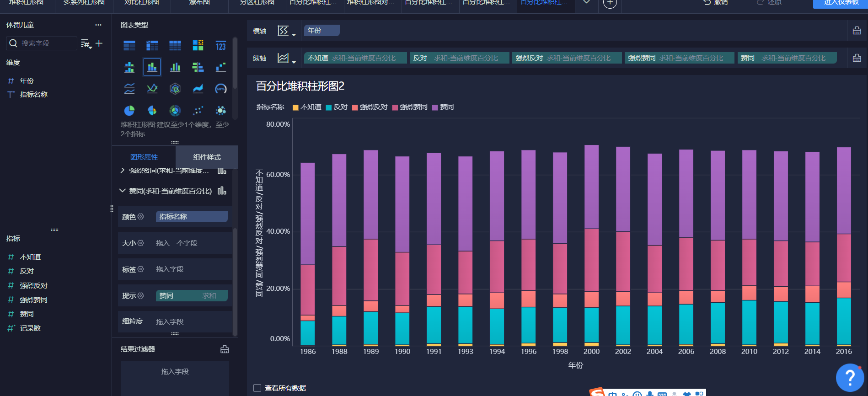Select the pie chart type icon

(x=129, y=111)
